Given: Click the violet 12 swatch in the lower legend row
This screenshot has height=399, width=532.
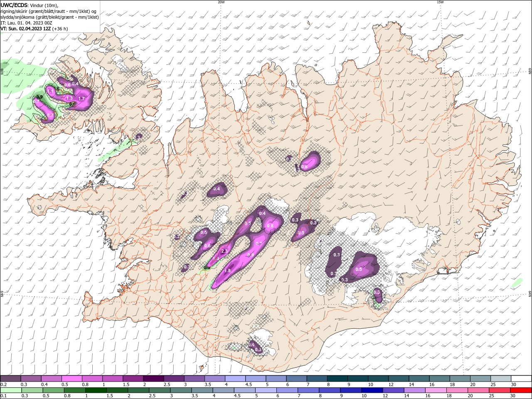Looking at the screenshot, I should [x=393, y=390].
